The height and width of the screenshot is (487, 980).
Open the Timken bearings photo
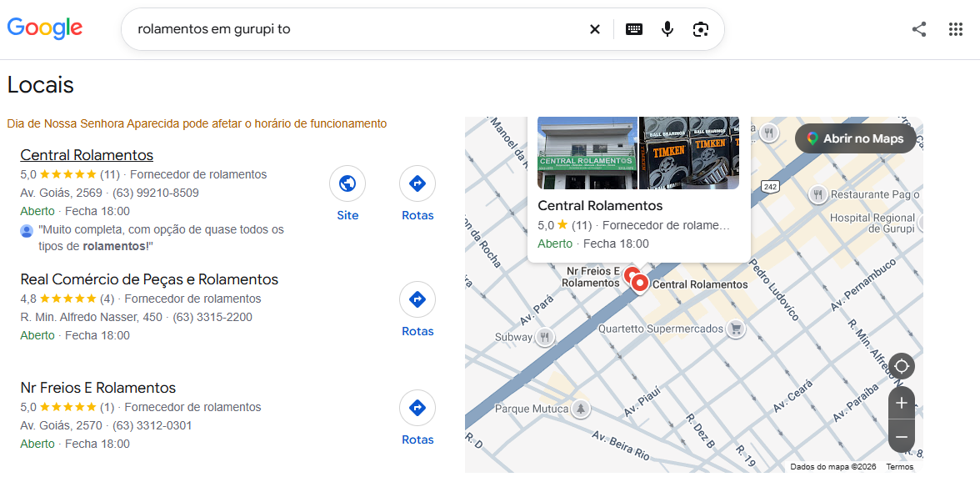point(688,153)
